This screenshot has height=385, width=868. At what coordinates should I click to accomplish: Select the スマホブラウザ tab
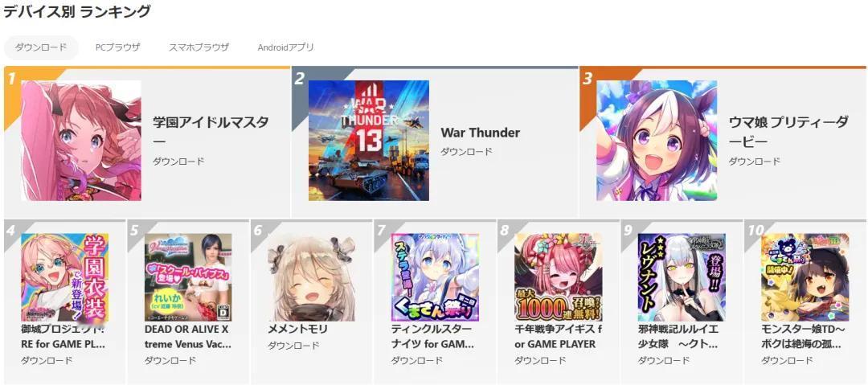(199, 47)
